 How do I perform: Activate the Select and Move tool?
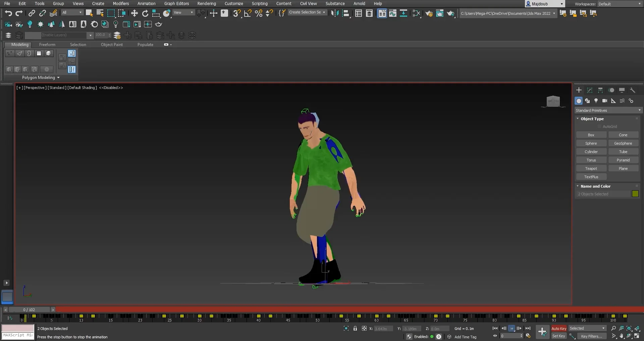[134, 13]
